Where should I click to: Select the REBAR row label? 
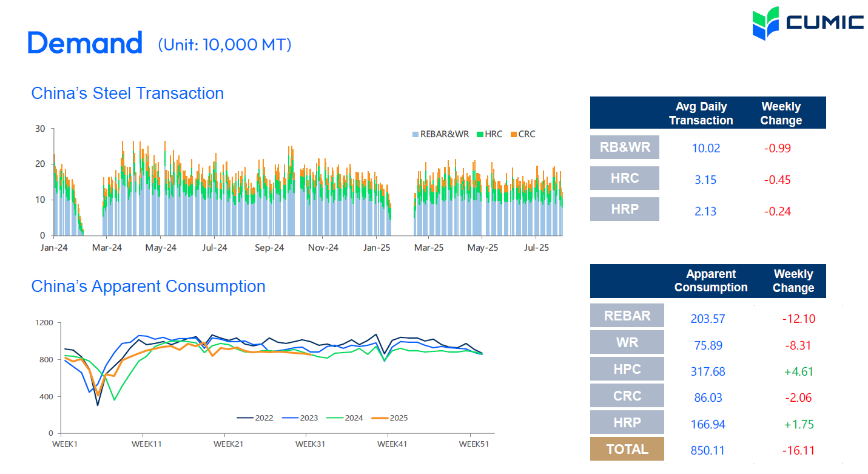coord(627,316)
